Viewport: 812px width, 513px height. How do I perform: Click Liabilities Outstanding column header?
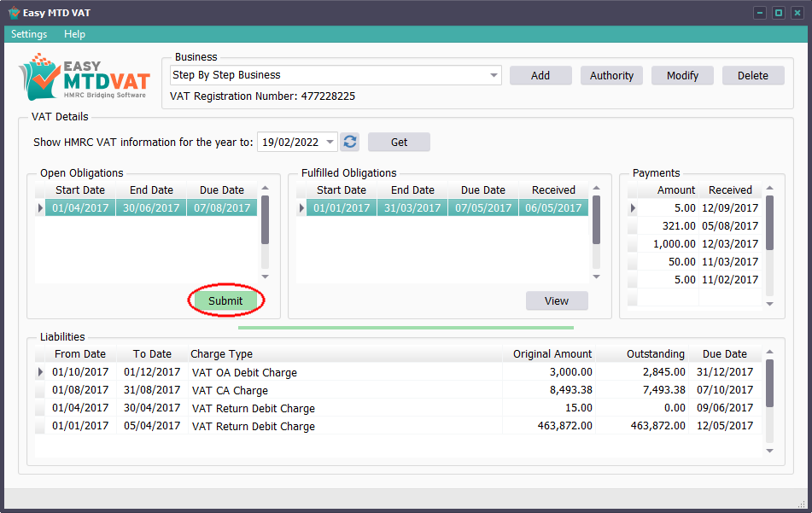(x=642, y=354)
